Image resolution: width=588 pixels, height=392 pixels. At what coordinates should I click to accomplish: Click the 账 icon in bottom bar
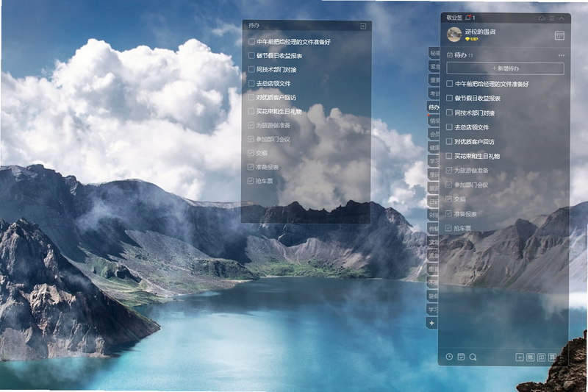pyautogui.click(x=530, y=357)
